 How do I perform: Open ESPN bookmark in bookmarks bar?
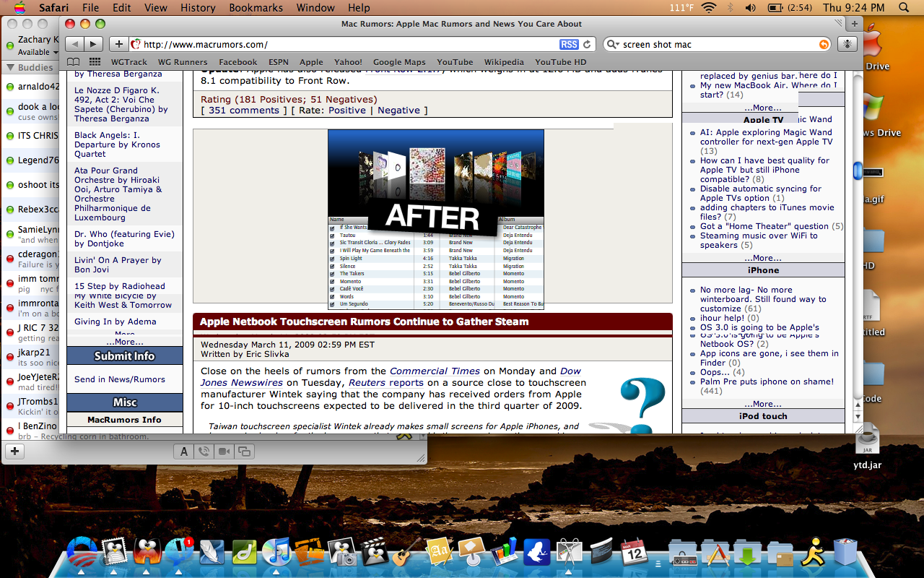[x=279, y=62]
